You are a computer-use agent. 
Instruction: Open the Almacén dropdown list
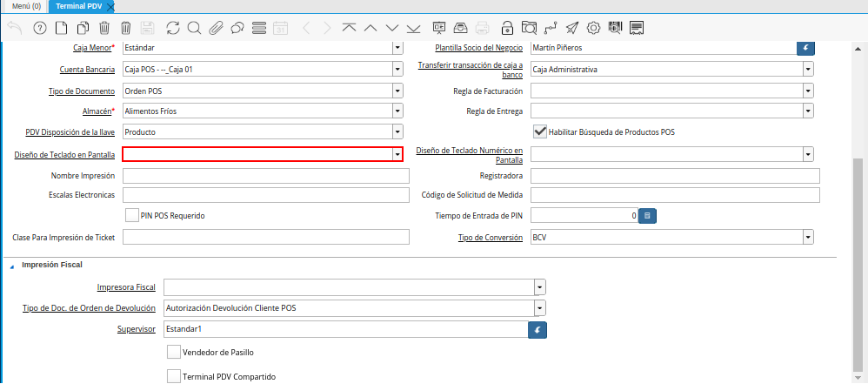[x=397, y=111]
